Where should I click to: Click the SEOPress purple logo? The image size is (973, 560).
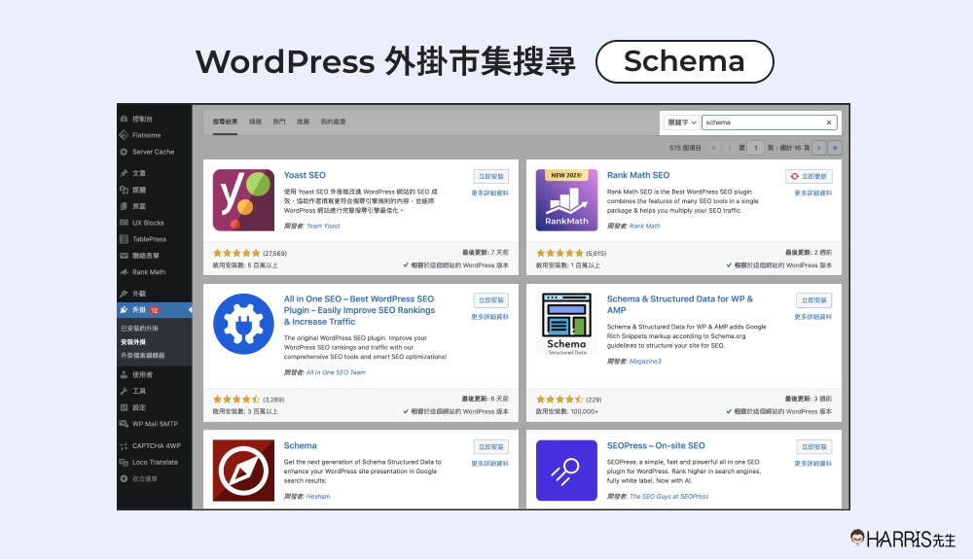click(x=566, y=471)
